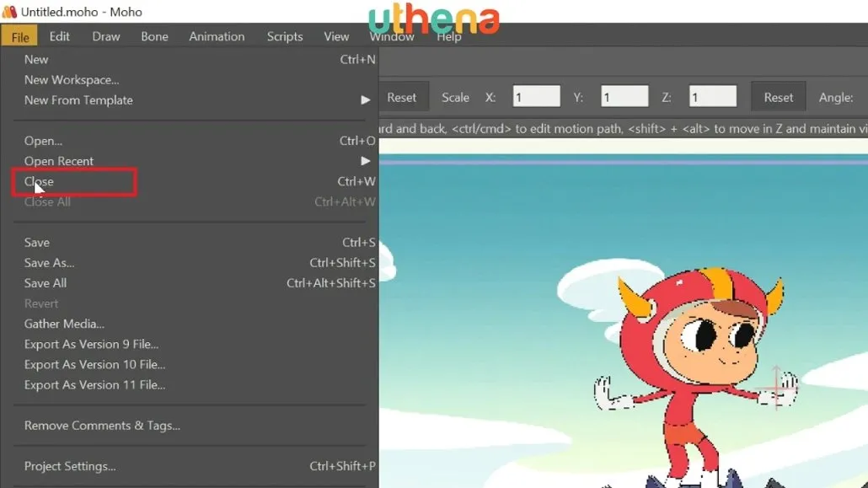The height and width of the screenshot is (488, 868).
Task: Open the View menu
Action: 336,36
